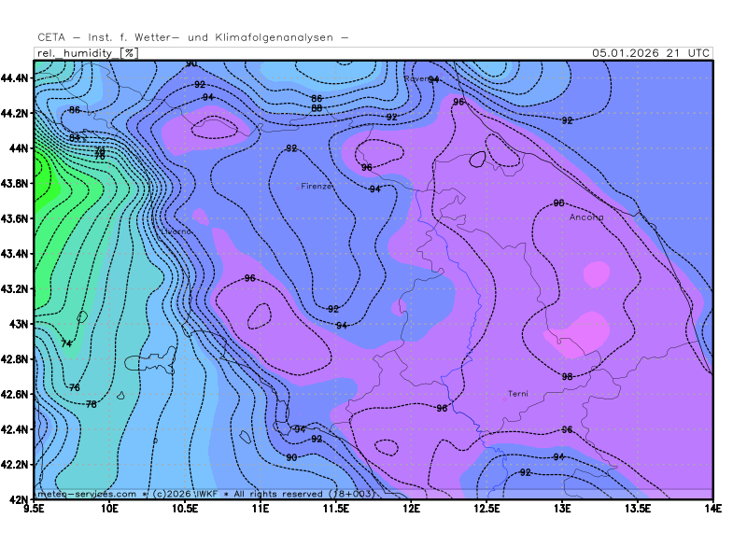Pick the bright magenta patch south of Ancona
747x560 pixels.
click(596, 273)
